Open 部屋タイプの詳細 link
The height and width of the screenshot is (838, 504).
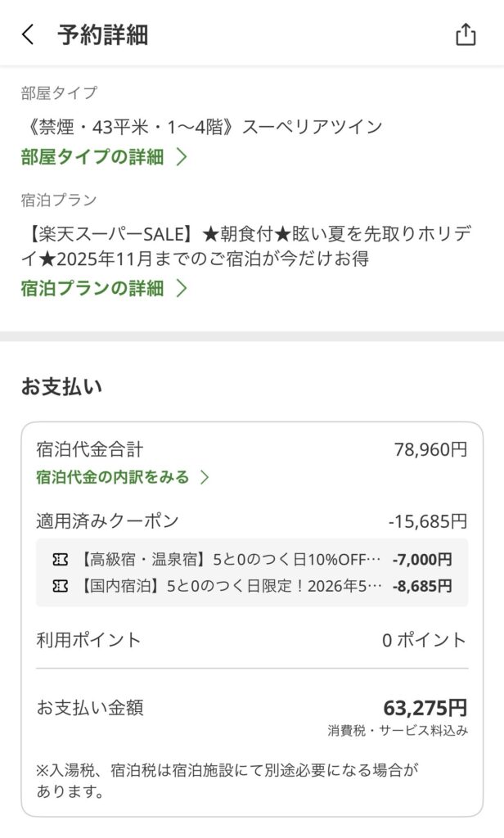click(x=92, y=157)
